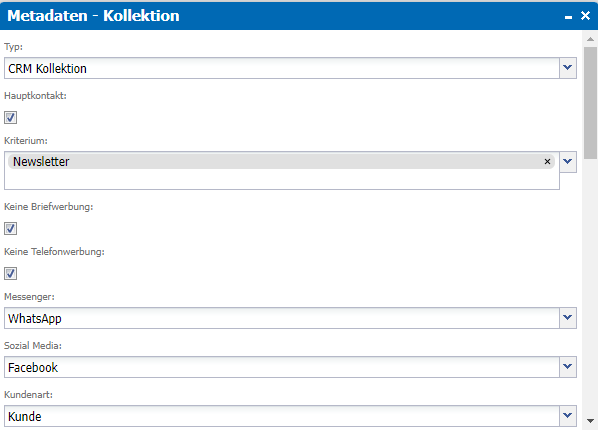Remove the Newsletter tag from Kriterium
This screenshot has height=440, width=598.
point(547,162)
